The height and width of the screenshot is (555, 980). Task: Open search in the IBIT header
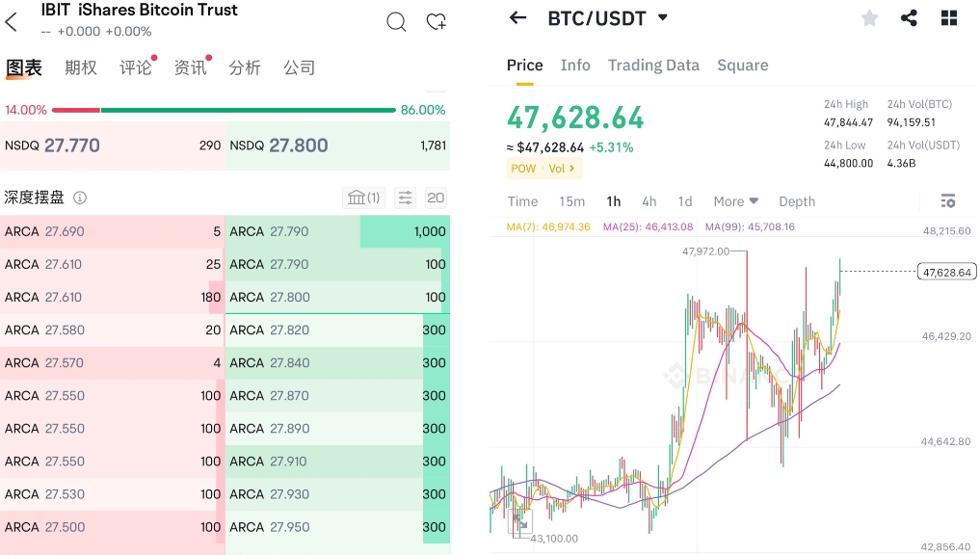[x=396, y=21]
